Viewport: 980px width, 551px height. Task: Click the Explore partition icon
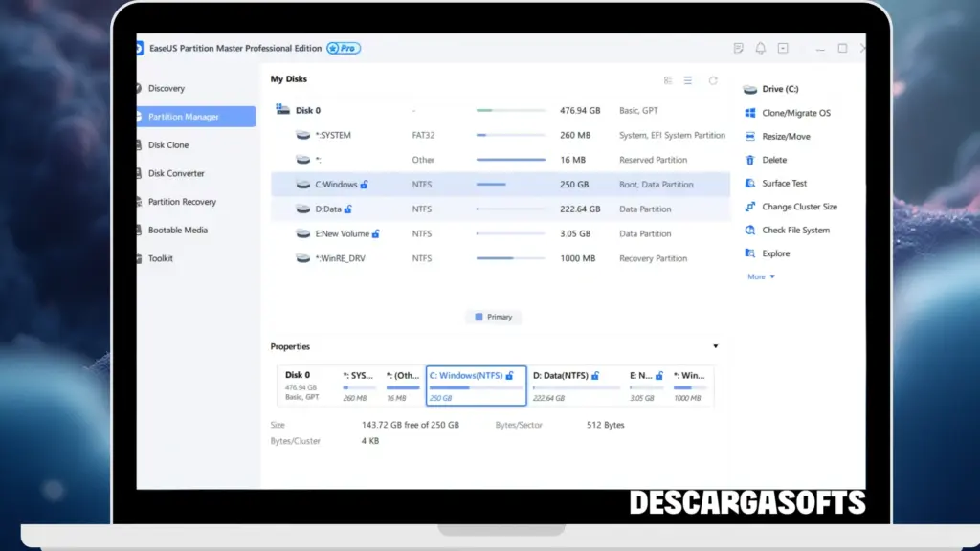pyautogui.click(x=751, y=253)
